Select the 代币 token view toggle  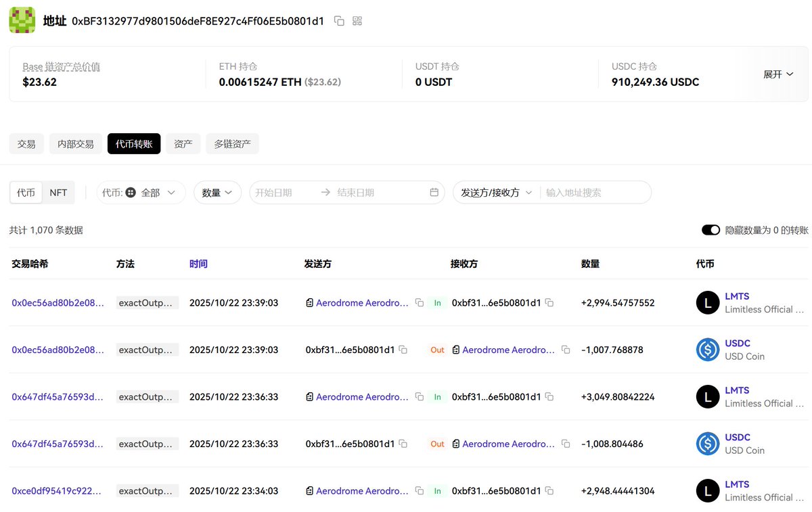[x=26, y=193]
